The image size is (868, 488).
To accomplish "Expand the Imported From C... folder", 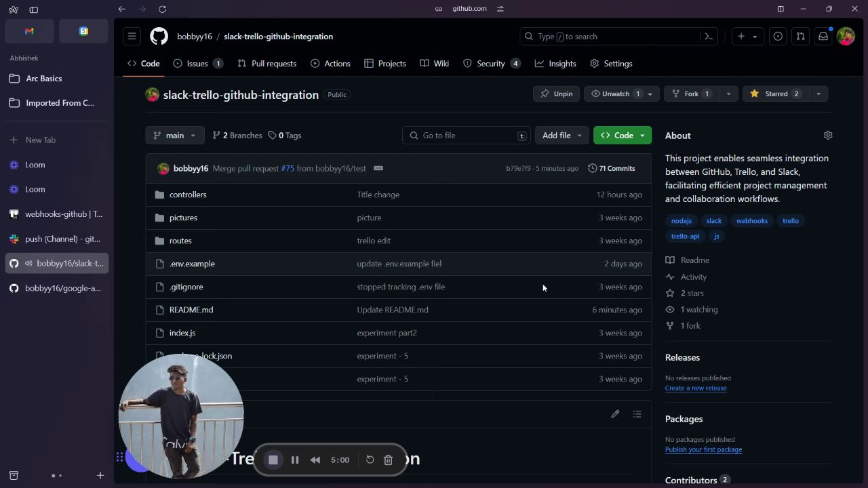I will 57,103.
